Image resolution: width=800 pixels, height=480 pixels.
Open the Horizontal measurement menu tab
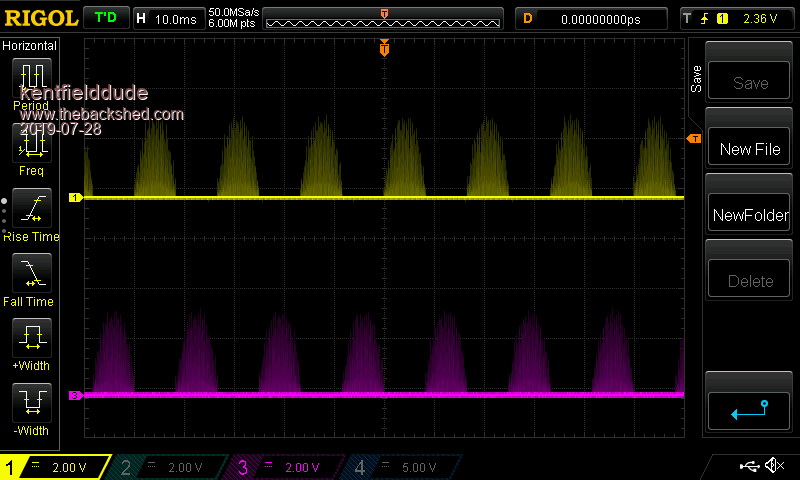click(29, 46)
